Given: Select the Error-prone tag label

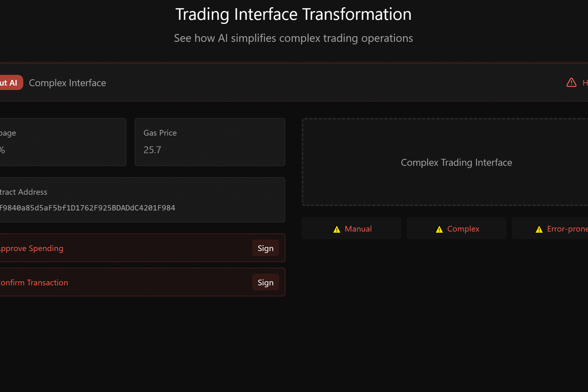Looking at the screenshot, I should [567, 229].
